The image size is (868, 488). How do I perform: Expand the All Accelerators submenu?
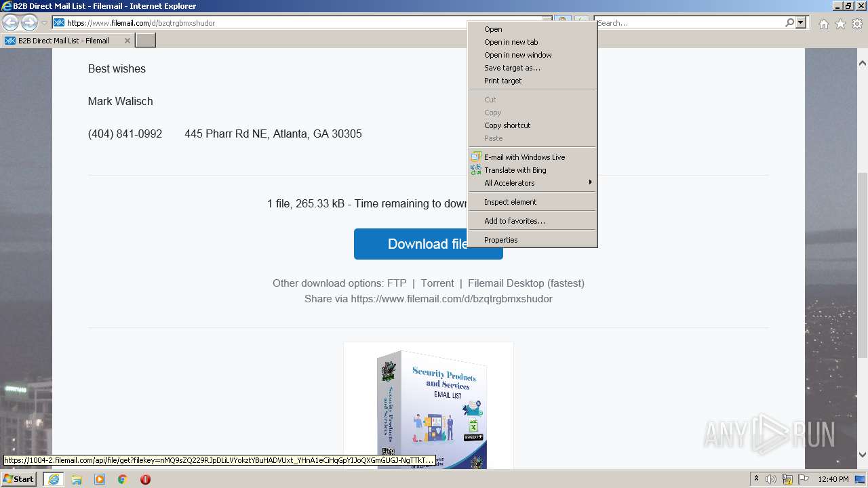click(532, 183)
